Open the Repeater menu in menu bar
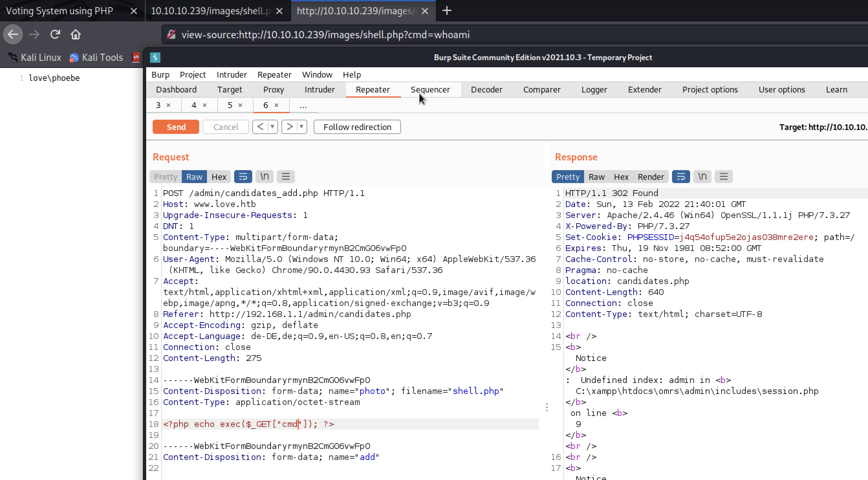This screenshot has height=480, width=868. (x=274, y=75)
